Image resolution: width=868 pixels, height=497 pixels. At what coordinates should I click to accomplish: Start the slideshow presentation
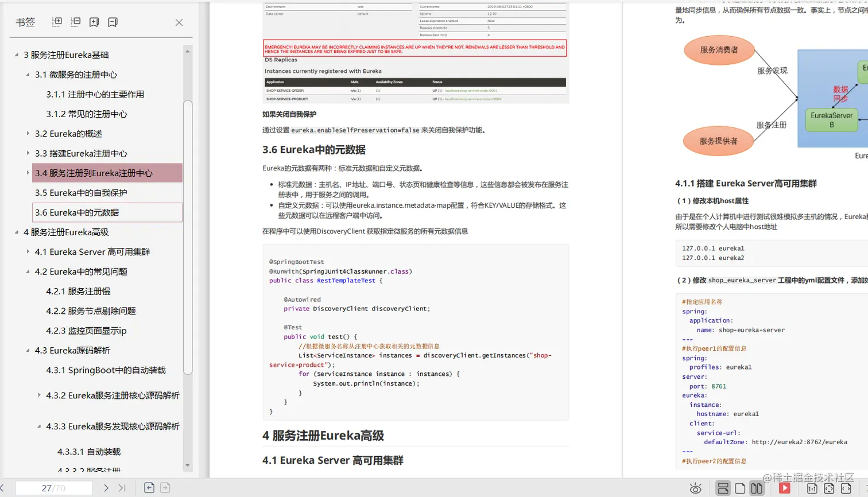(784, 488)
